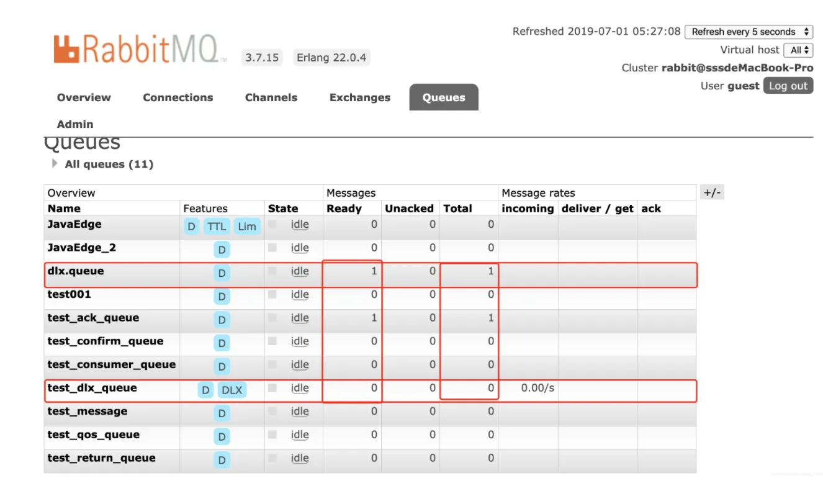Click the state indicator square for test_message
The height and width of the screenshot is (504, 823).
(272, 411)
